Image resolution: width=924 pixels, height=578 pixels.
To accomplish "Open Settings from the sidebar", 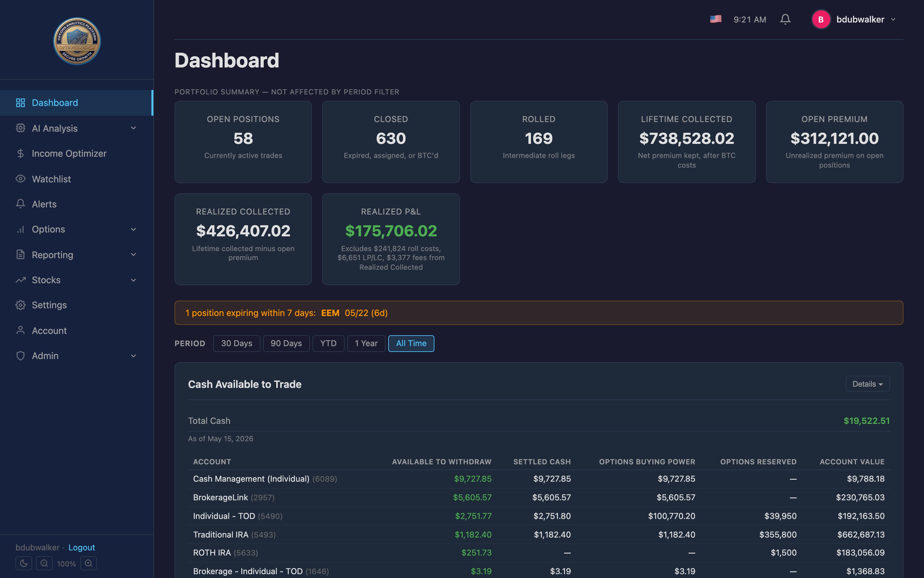I will (76, 305).
